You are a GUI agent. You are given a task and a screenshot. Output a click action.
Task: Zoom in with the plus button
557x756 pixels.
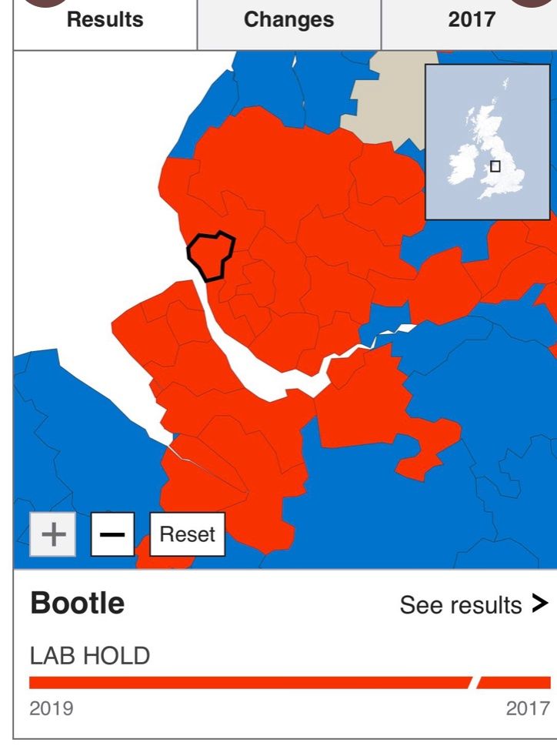click(53, 534)
